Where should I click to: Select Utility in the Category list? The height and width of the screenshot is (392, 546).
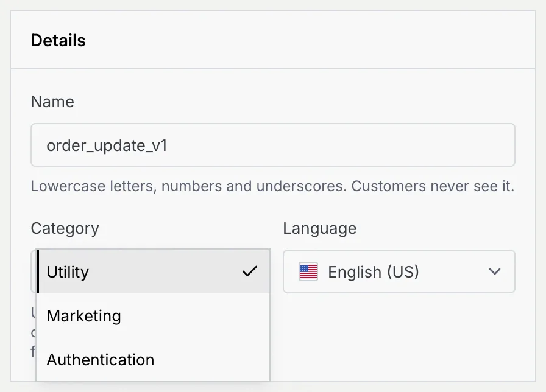pos(153,271)
